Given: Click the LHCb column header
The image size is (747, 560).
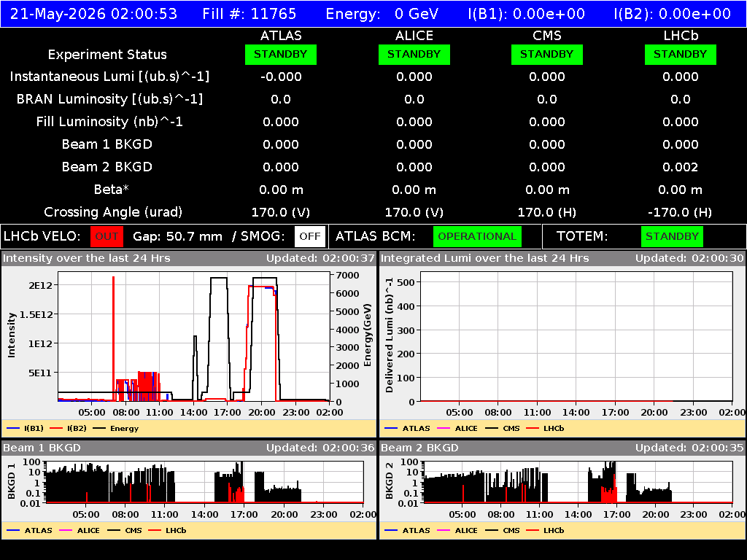Looking at the screenshot, I should (681, 36).
